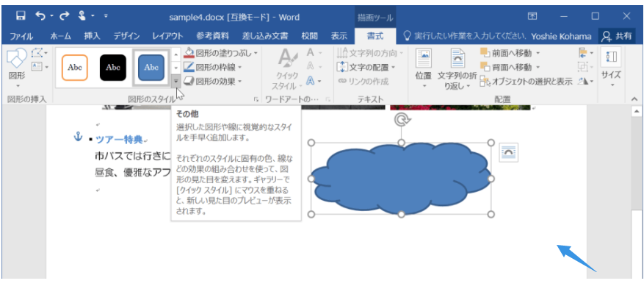Open the 図形 shapes gallery button
The height and width of the screenshot is (289, 644).
16,68
